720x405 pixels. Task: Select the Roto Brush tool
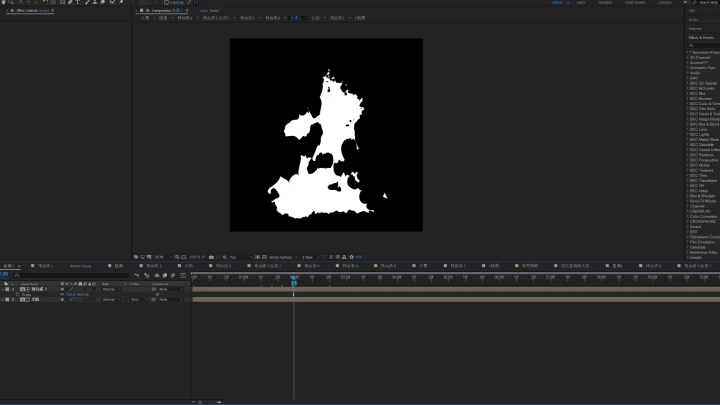(x=112, y=2)
